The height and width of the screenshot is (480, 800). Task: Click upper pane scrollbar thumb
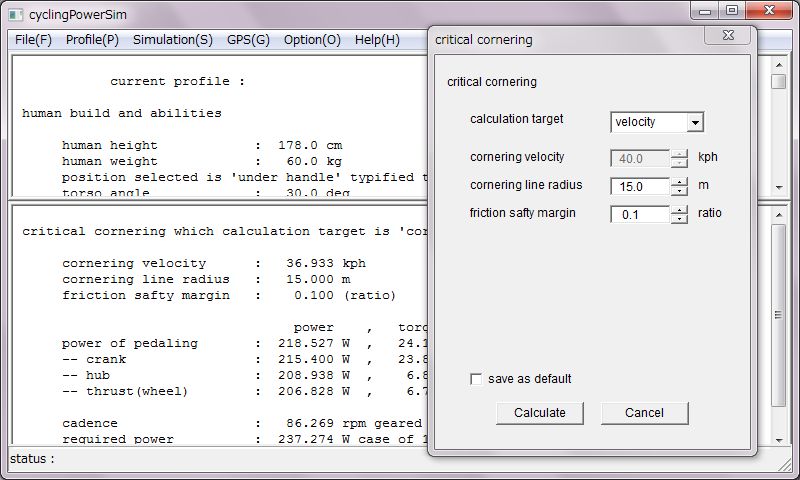pyautogui.click(x=779, y=82)
